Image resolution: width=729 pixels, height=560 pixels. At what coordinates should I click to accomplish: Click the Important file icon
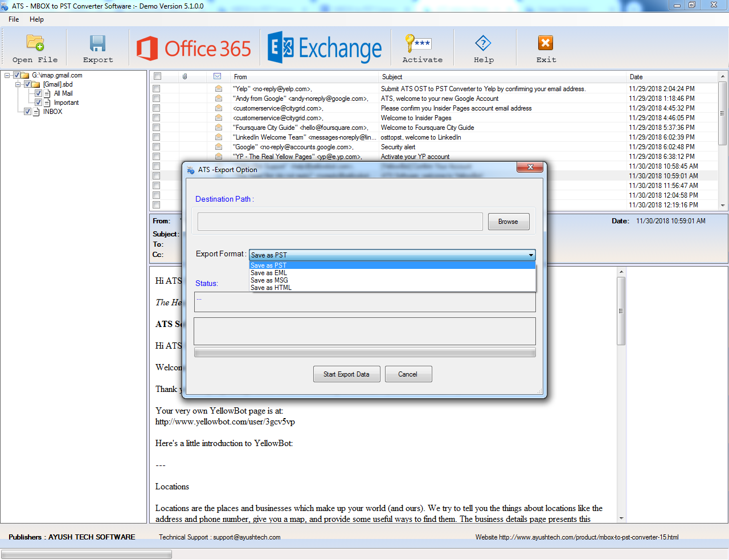click(47, 103)
